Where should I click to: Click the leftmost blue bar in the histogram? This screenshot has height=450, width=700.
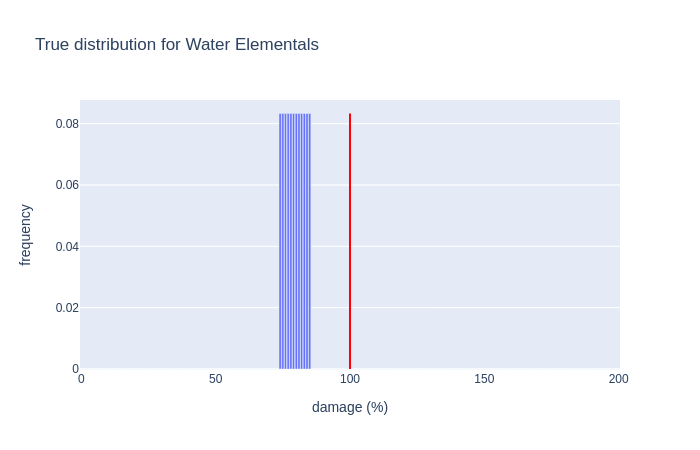(280, 240)
